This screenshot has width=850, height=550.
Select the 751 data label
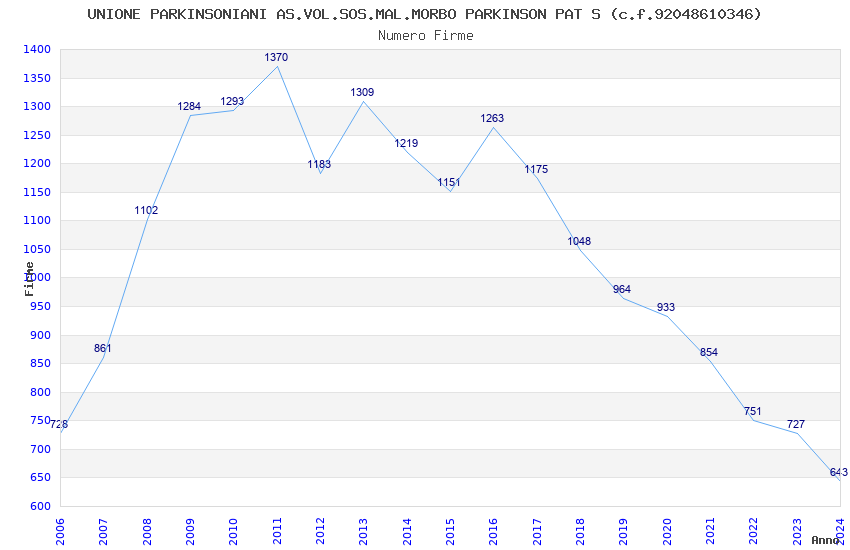(x=752, y=411)
